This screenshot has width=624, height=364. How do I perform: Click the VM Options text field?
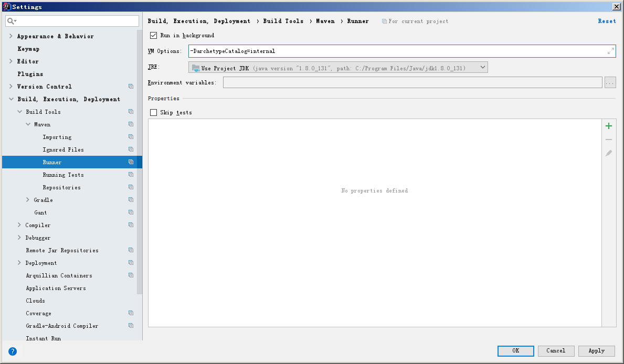tap(402, 51)
